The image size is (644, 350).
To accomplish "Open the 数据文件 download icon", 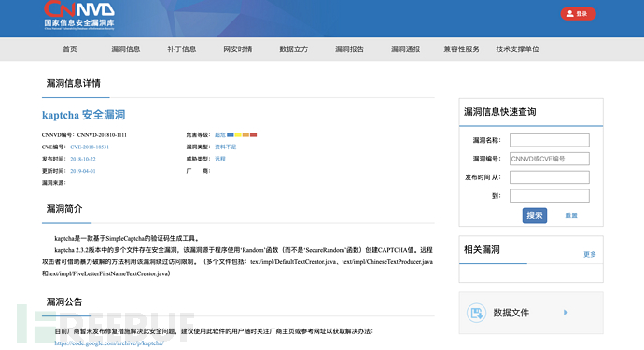I will 476,313.
